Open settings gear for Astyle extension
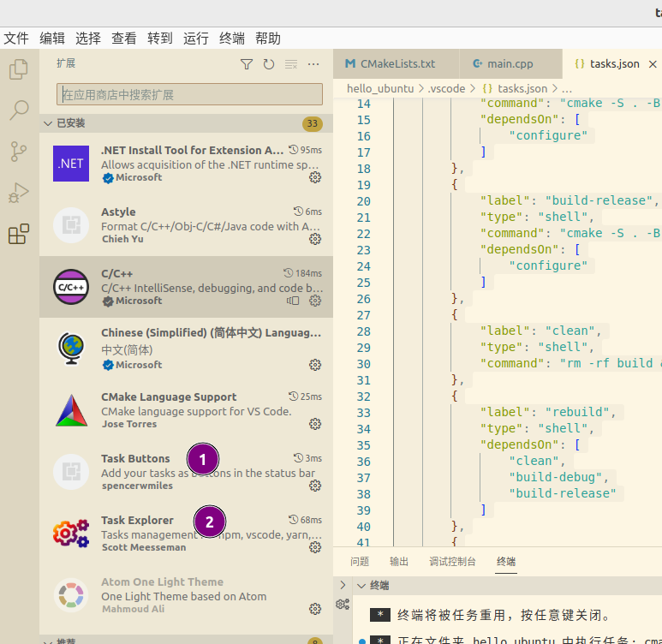The height and width of the screenshot is (644, 662). tap(315, 239)
